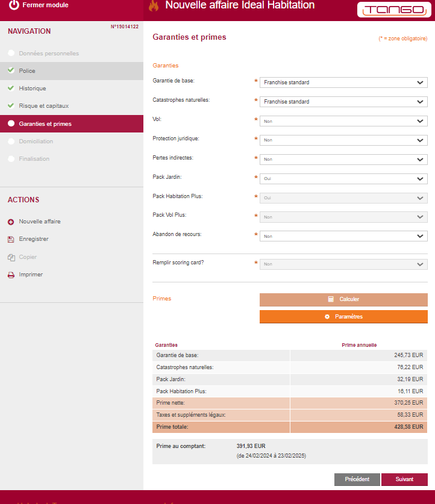The image size is (435, 504).
Task: Go to Historique navigation step
Action: (71, 88)
